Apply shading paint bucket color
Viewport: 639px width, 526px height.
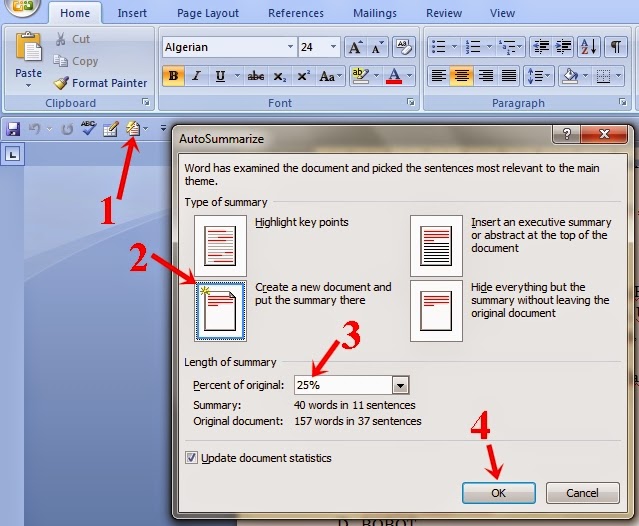pyautogui.click(x=570, y=76)
